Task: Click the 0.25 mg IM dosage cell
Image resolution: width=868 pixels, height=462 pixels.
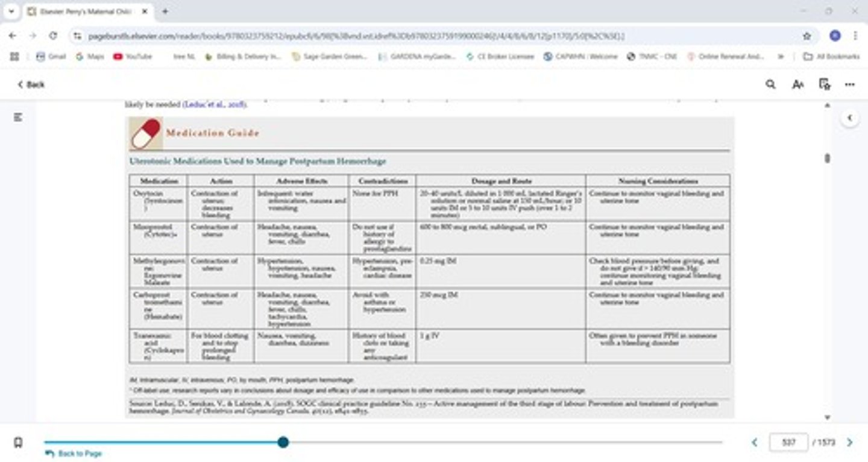Action: [x=500, y=271]
